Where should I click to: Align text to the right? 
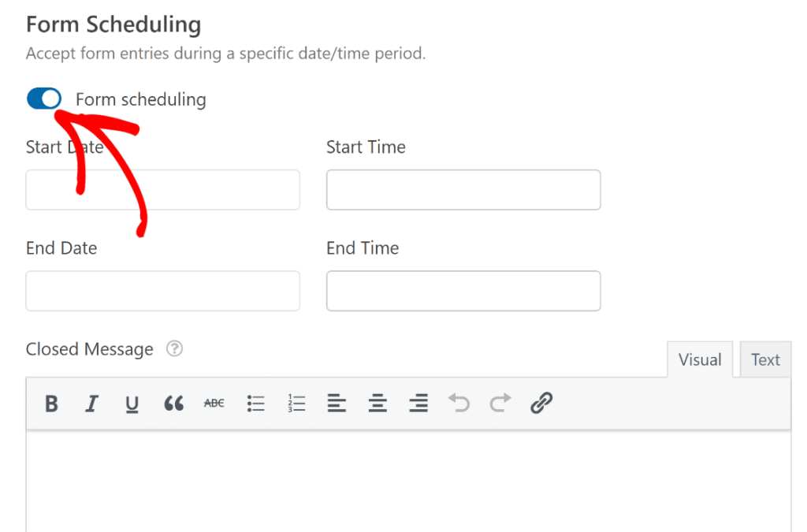click(418, 404)
